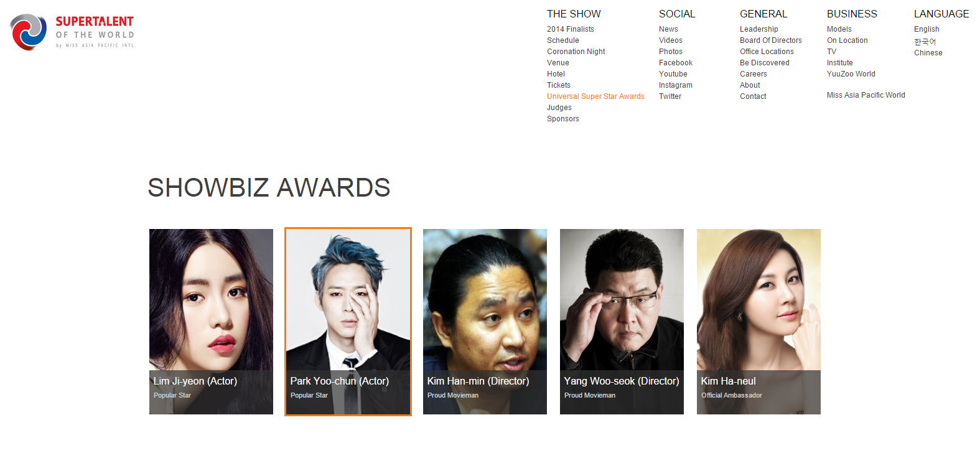Switch language to Korean
This screenshot has width=980, height=476.
point(925,42)
